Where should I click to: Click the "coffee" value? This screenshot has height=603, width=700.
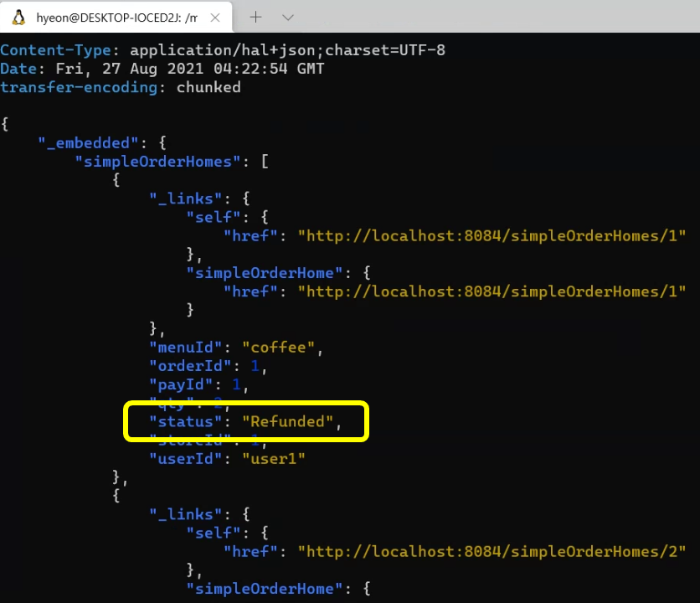(279, 347)
